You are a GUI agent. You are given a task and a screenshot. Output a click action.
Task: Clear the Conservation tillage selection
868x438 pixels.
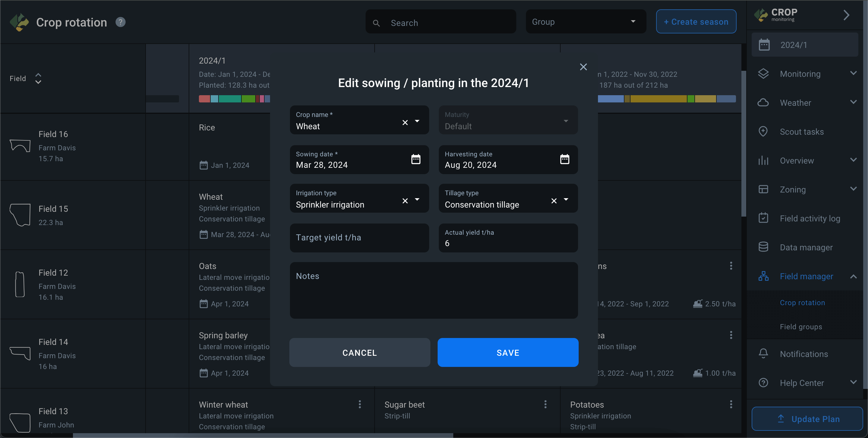tap(554, 201)
